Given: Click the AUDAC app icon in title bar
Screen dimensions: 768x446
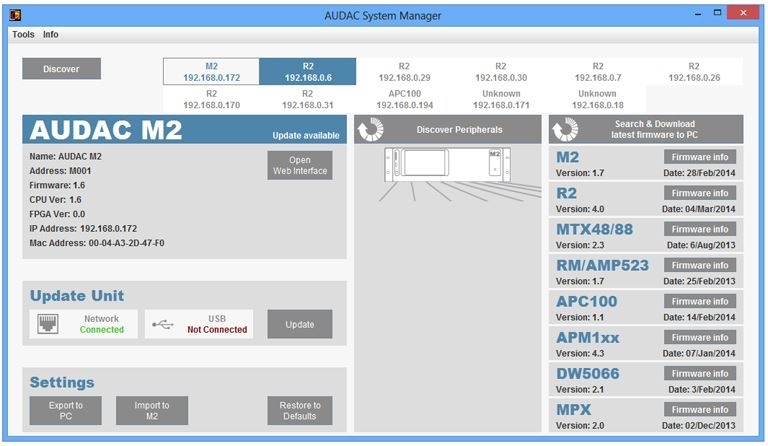Looking at the screenshot, I should [x=14, y=15].
